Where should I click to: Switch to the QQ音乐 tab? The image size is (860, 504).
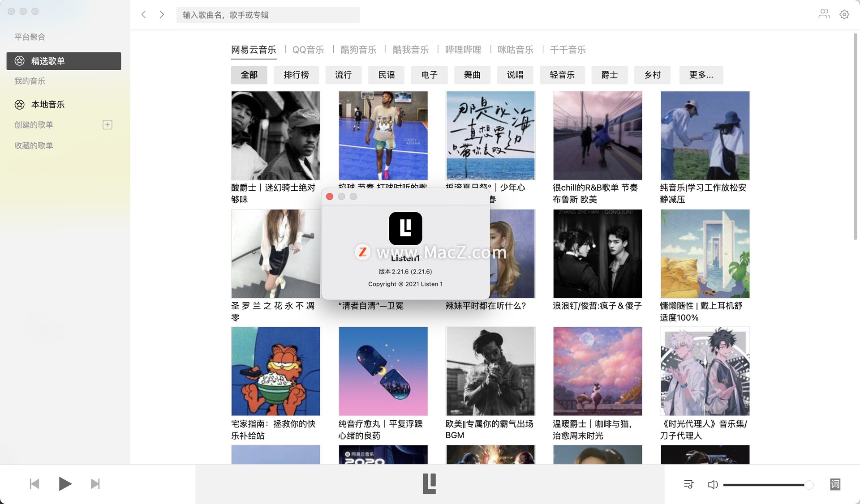pyautogui.click(x=308, y=50)
